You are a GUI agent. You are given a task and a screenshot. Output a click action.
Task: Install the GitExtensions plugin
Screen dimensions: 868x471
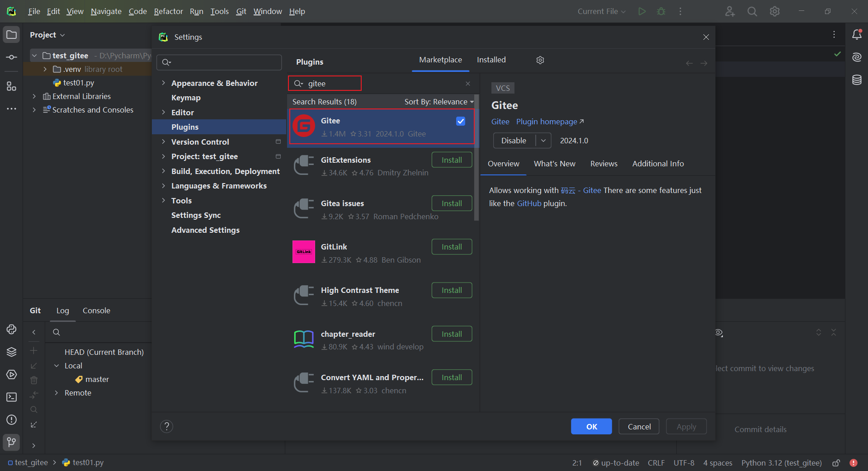click(452, 160)
